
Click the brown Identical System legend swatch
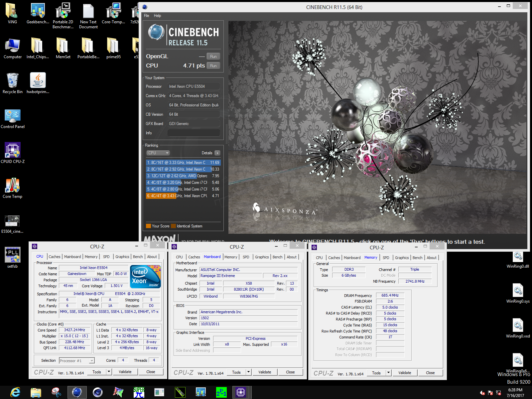[x=173, y=226]
